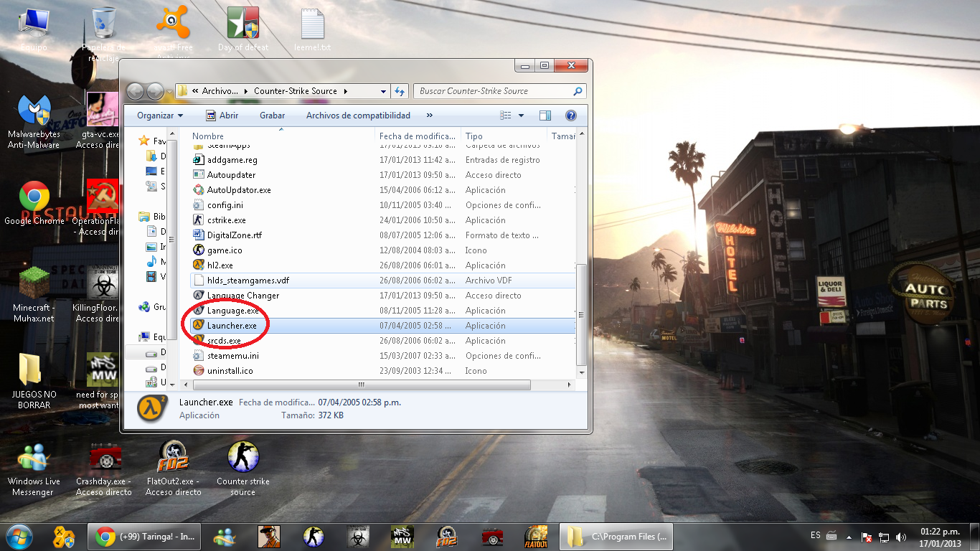
Task: Toggle the preview pane icon in Explorer
Action: (x=545, y=116)
